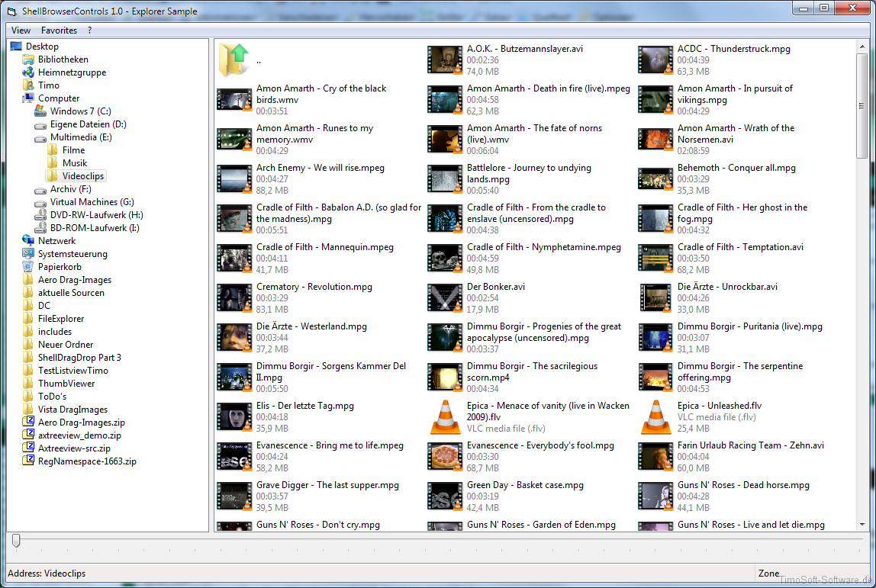Click the file list vertical scrollbar thumb
This screenshot has height=588, width=876.
[x=862, y=106]
